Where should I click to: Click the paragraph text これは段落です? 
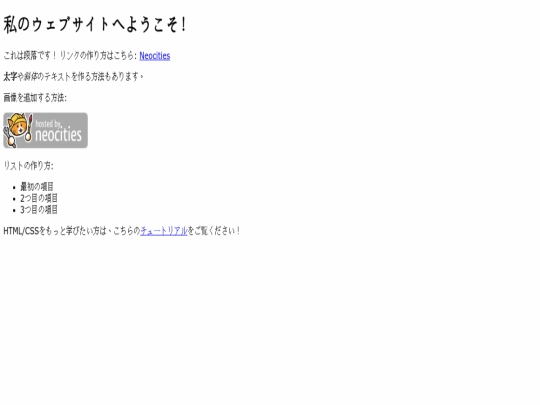pyautogui.click(x=27, y=56)
